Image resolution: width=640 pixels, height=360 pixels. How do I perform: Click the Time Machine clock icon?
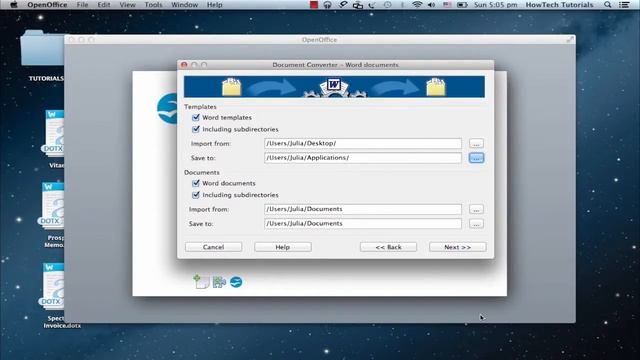tap(387, 5)
